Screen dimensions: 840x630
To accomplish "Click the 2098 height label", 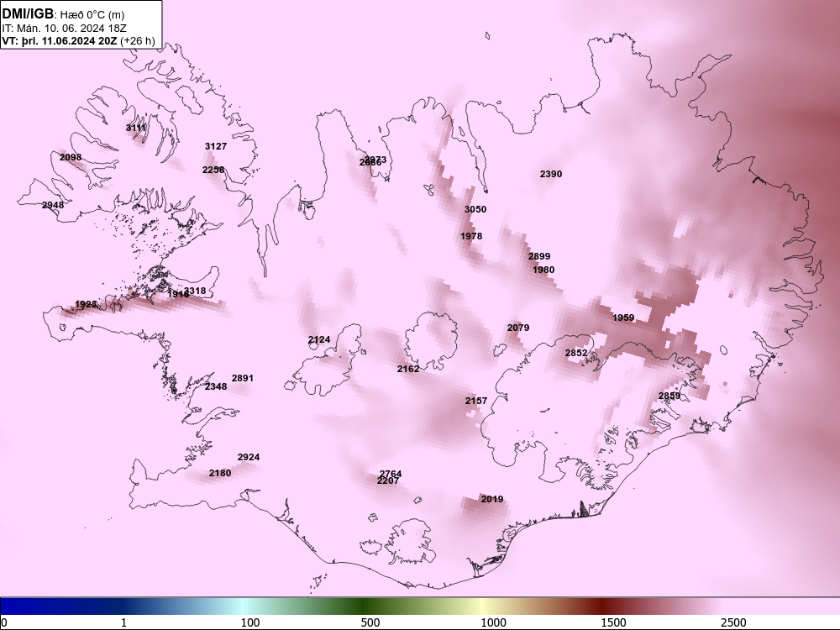I will click(71, 157).
